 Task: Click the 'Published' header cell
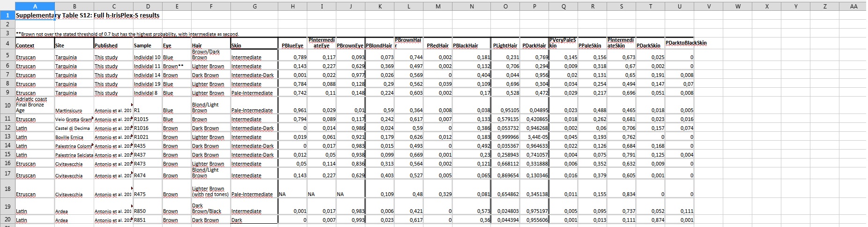point(113,43)
